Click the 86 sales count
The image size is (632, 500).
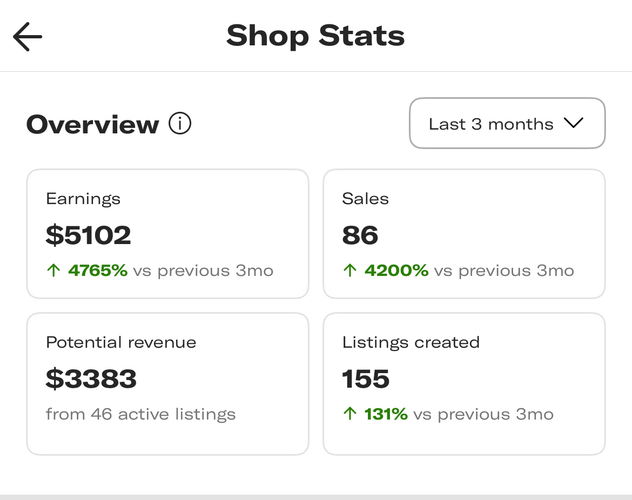pos(360,235)
